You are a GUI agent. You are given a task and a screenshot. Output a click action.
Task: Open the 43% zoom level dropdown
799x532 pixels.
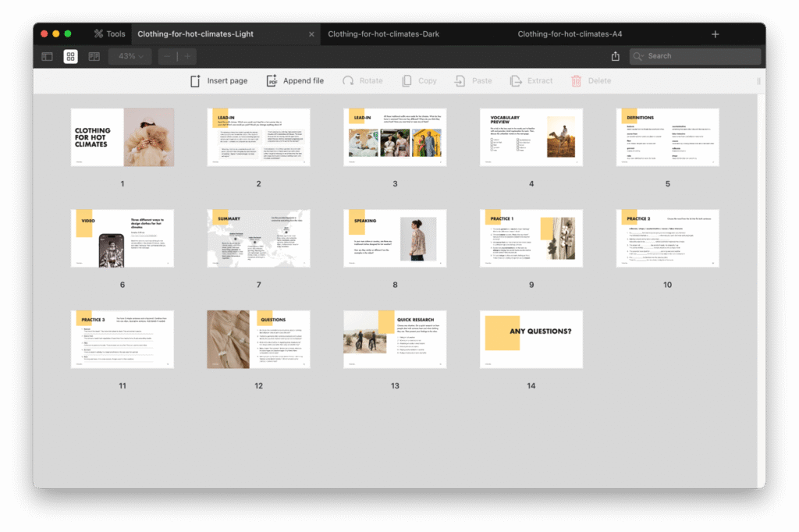click(x=130, y=56)
